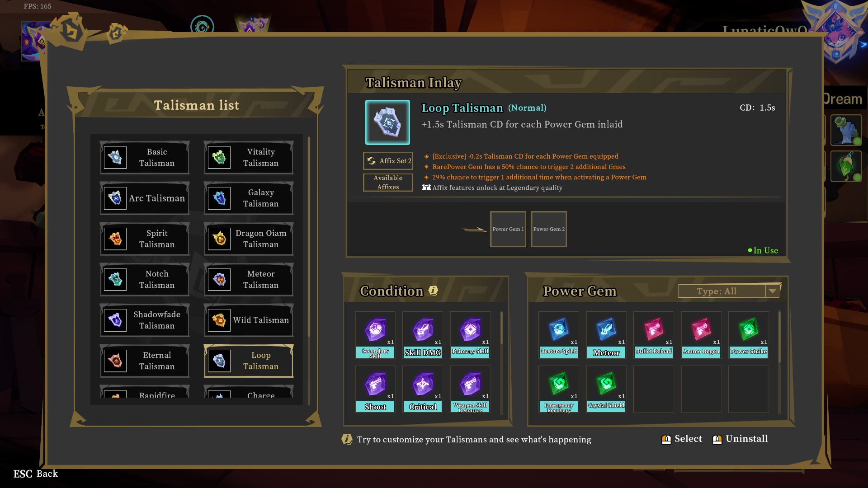The height and width of the screenshot is (488, 868).
Task: Select the Critical condition gem
Action: tap(422, 389)
